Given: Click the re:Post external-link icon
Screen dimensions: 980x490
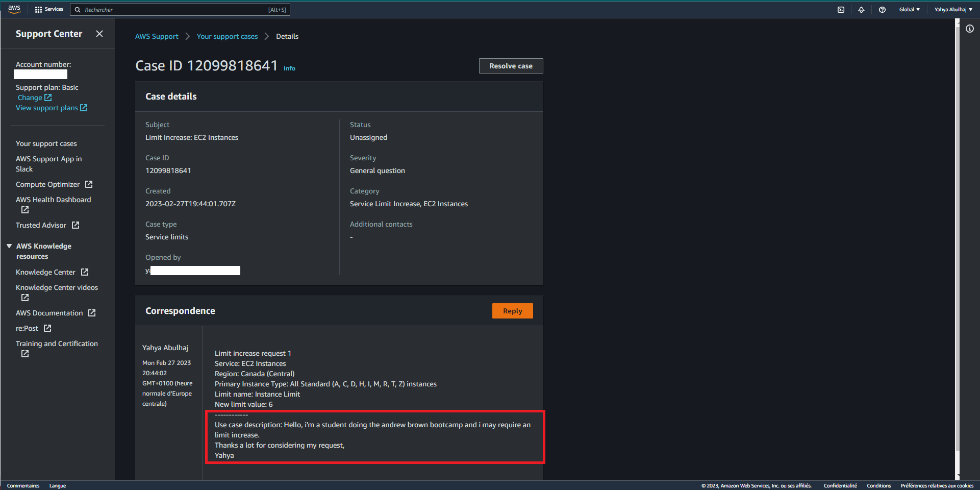Looking at the screenshot, I should tap(47, 328).
